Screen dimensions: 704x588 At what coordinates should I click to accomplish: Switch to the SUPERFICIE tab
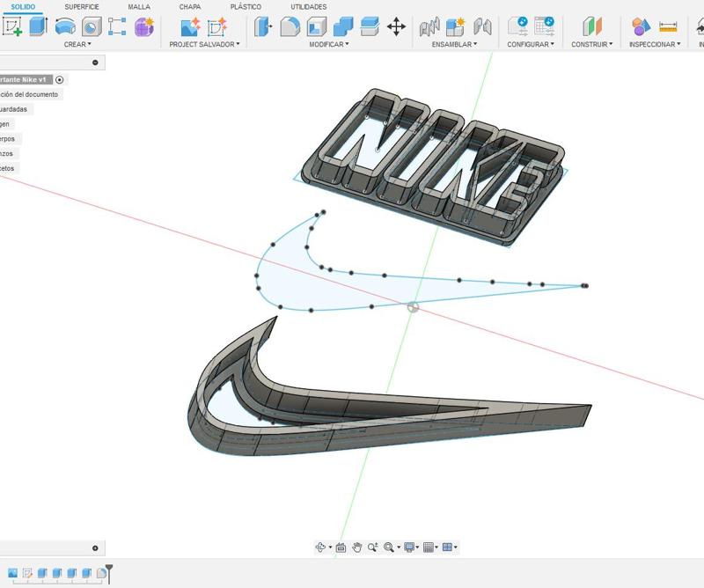(82, 7)
